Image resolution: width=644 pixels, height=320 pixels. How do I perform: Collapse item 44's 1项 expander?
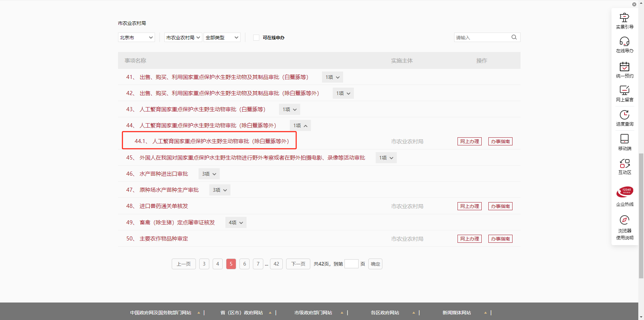point(300,126)
